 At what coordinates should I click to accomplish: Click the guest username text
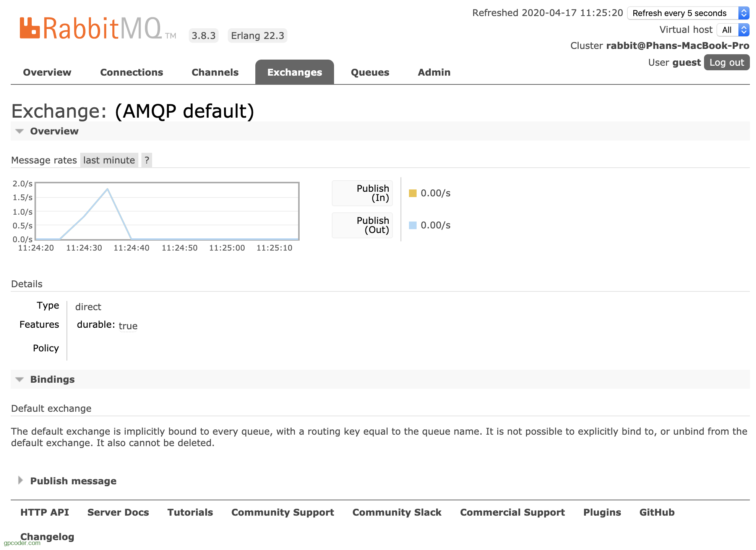click(x=687, y=62)
